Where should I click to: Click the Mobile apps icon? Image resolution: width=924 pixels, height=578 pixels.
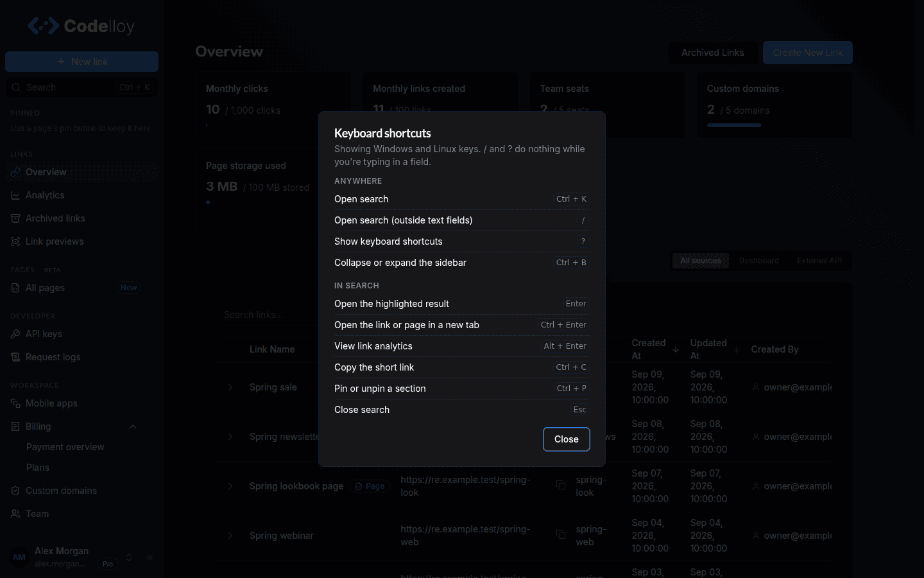pos(15,403)
